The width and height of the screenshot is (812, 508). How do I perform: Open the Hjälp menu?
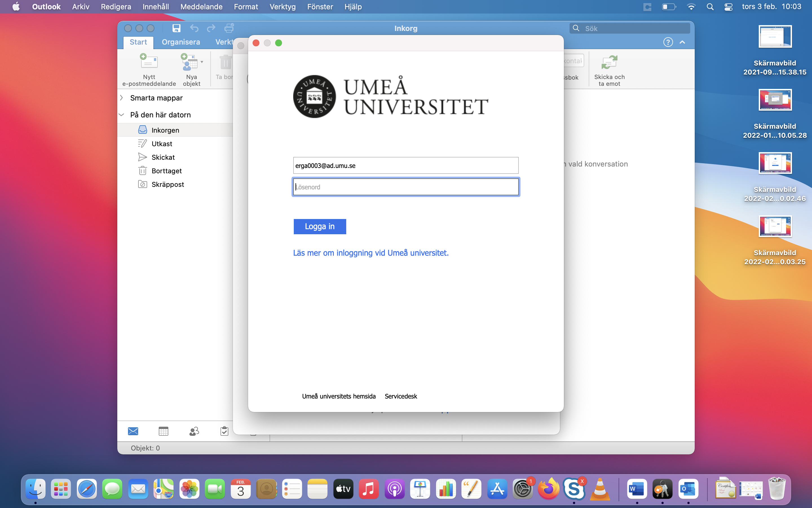coord(353,7)
